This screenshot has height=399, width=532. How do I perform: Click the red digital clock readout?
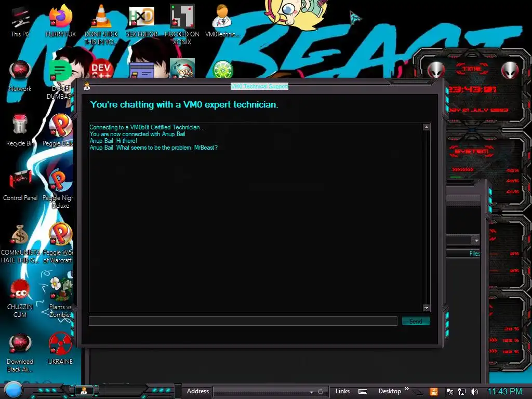click(x=472, y=89)
